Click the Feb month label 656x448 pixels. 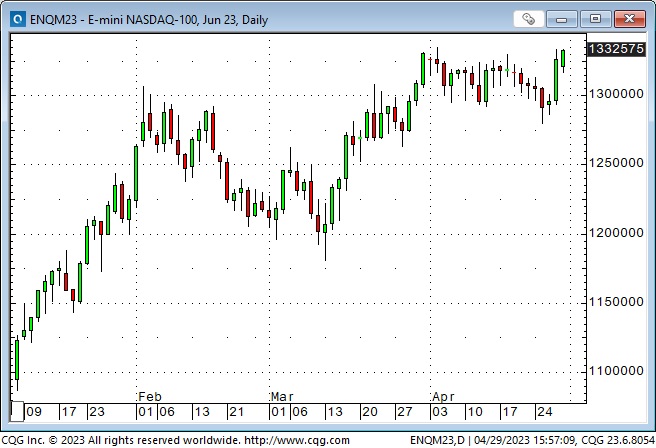pos(150,397)
